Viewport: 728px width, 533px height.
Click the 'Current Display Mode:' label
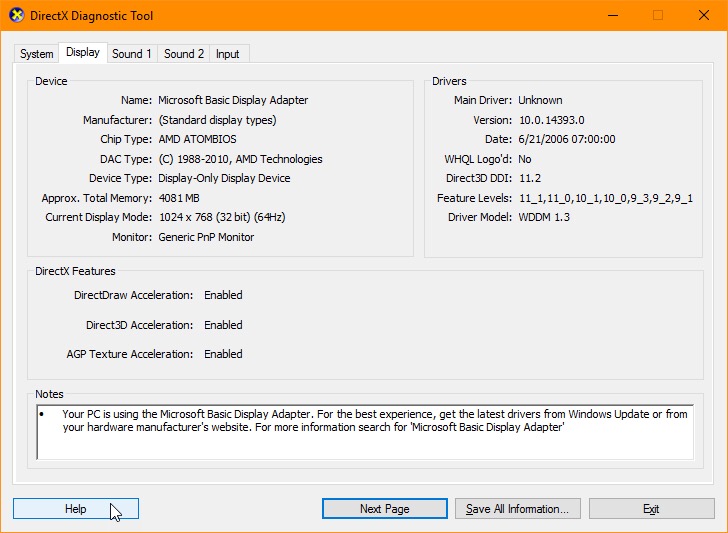(x=98, y=217)
